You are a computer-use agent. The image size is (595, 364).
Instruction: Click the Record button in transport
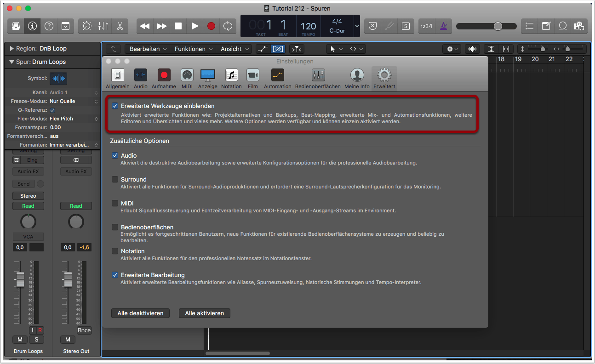[x=211, y=26]
